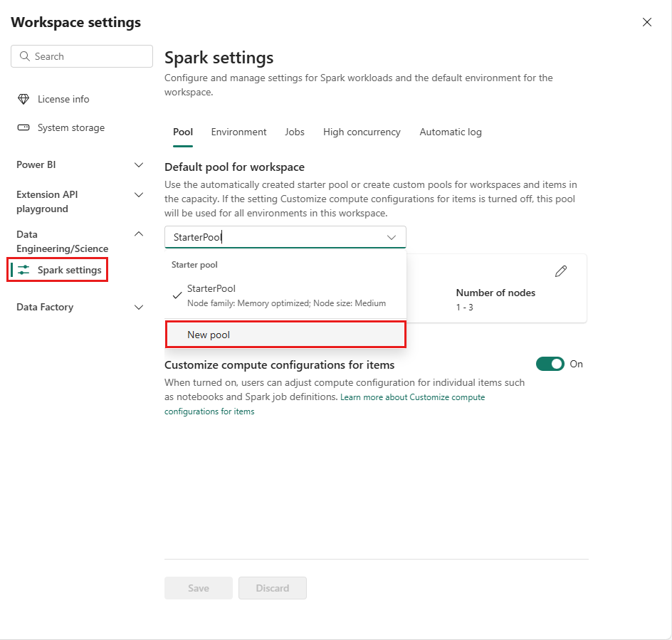Close the Workspace settings dialog
Viewport: 672px width, 640px height.
tap(646, 22)
